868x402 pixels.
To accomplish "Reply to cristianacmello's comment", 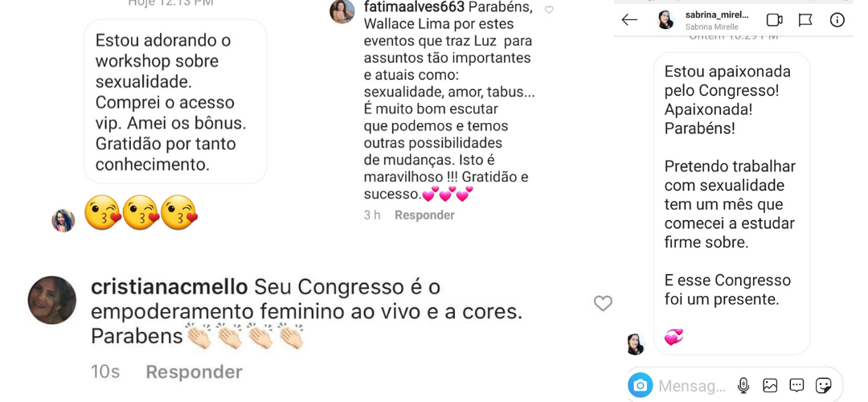I will 194,371.
